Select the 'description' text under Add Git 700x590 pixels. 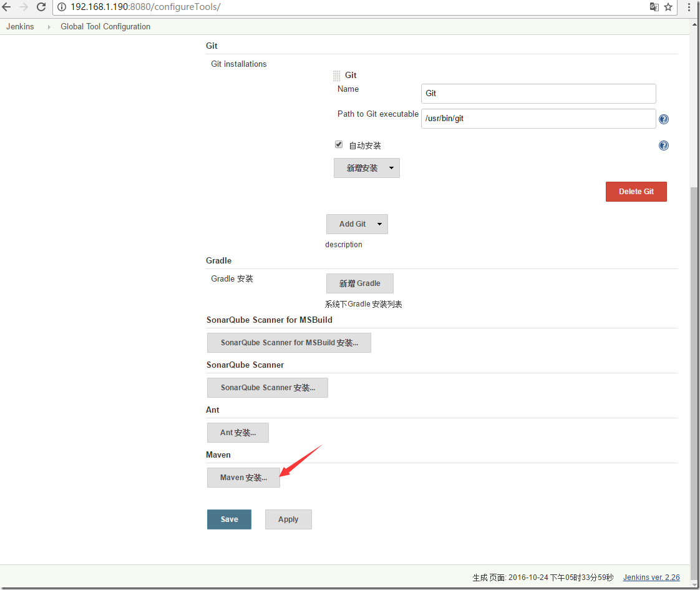point(344,245)
